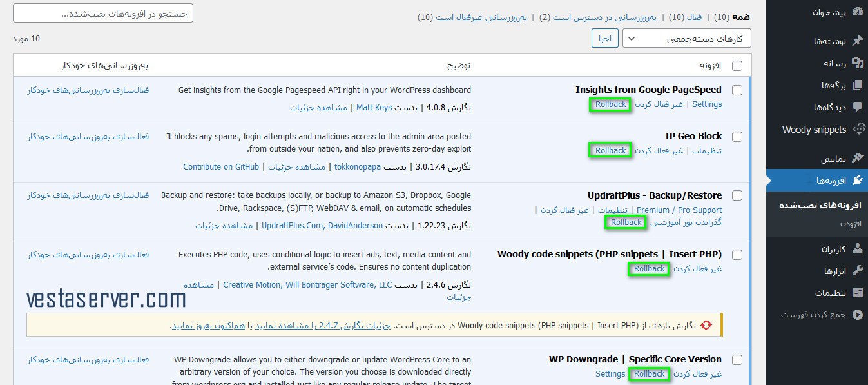Open Add New (افزودن) plugins submenu item
The image size is (868, 385).
point(851,224)
